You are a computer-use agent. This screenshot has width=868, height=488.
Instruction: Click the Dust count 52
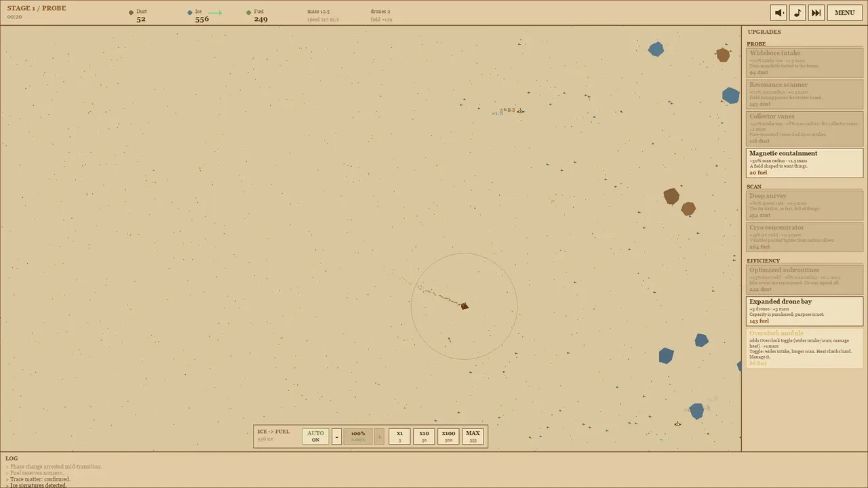(141, 19)
